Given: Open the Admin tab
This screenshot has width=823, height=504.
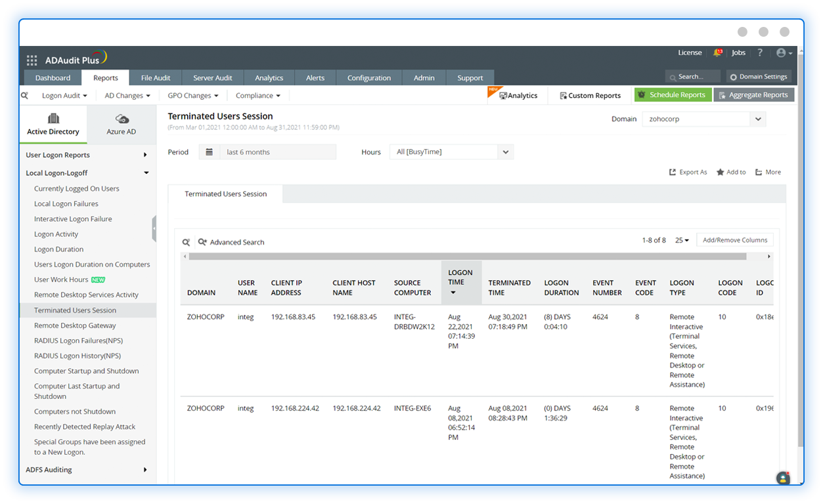Looking at the screenshot, I should click(x=424, y=77).
